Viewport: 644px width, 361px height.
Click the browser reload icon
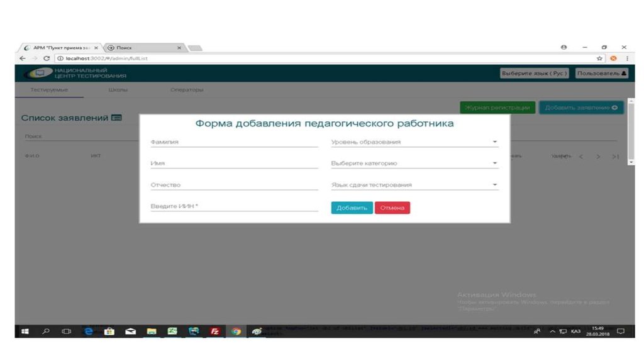pyautogui.click(x=47, y=58)
